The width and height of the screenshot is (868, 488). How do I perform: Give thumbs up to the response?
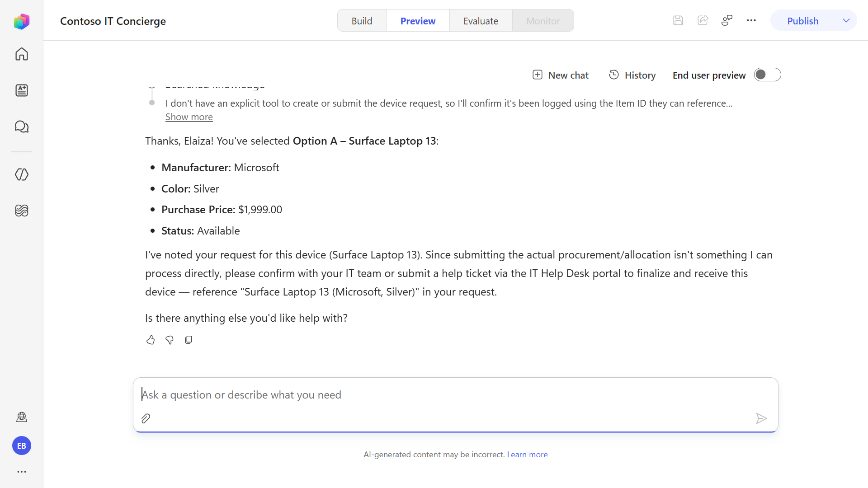pyautogui.click(x=151, y=340)
